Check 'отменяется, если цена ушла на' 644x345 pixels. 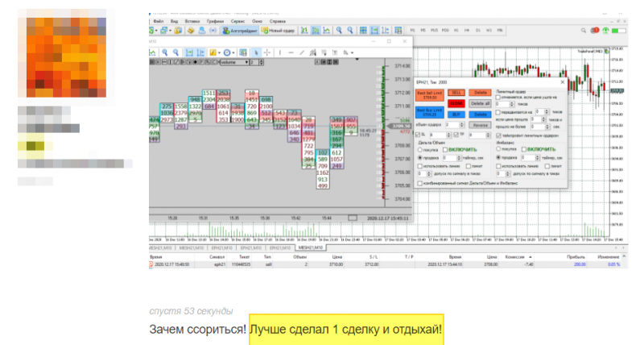498,98
